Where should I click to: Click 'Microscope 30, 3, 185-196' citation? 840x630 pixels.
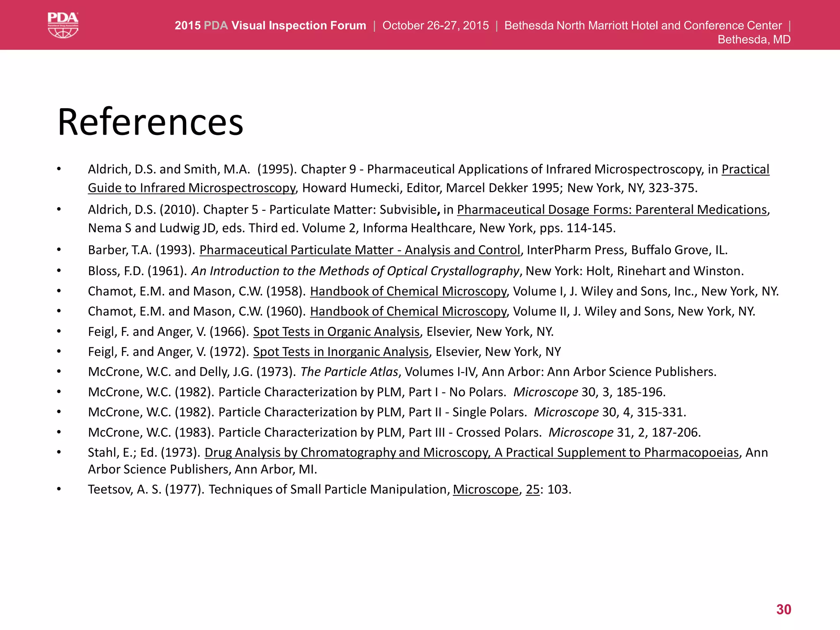pyautogui.click(x=589, y=392)
